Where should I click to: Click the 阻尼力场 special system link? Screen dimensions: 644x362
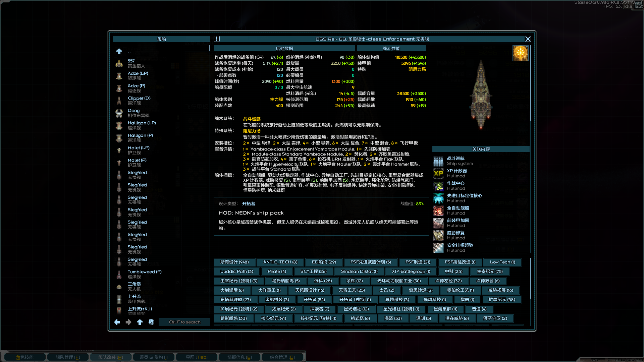252,131
